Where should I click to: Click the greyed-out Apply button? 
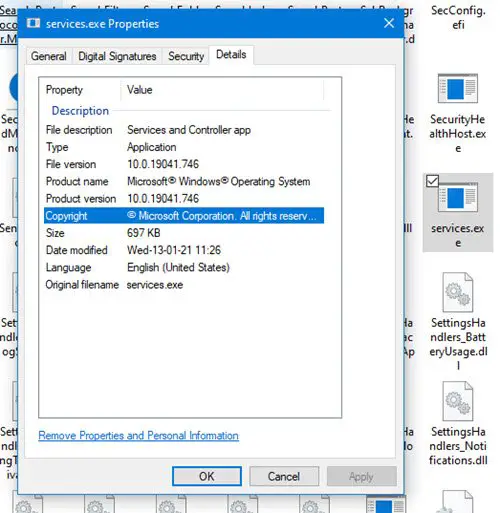tap(361, 476)
